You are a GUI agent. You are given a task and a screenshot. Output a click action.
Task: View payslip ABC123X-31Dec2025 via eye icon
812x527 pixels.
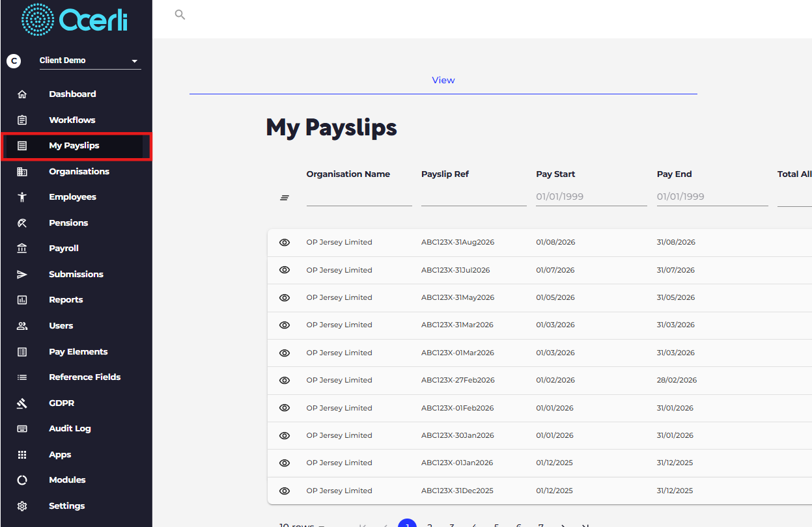[x=285, y=491]
